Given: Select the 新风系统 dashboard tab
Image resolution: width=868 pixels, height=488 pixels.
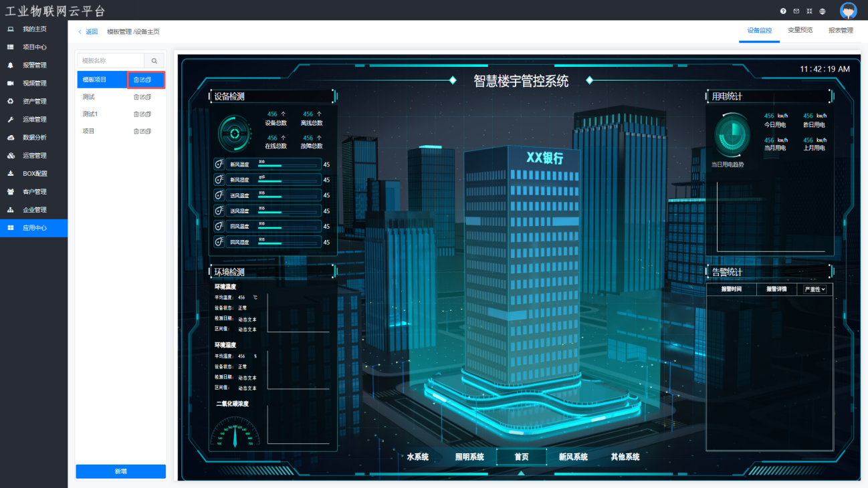Looking at the screenshot, I should (x=573, y=457).
